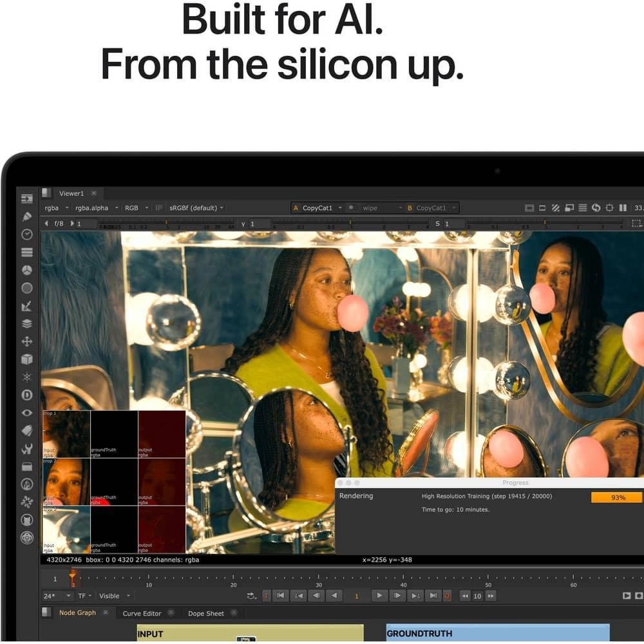Screen dimensions: 644x644
Task: Toggle the IP input process button
Action: click(159, 208)
